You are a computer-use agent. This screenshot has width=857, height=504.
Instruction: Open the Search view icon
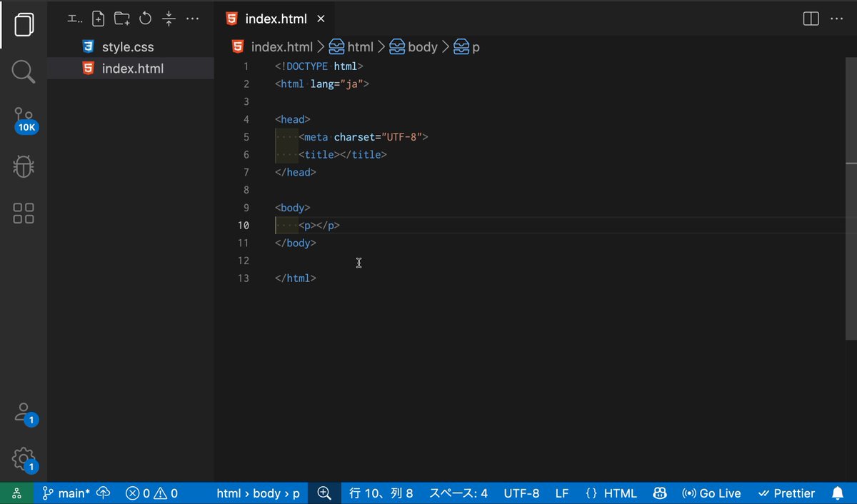tap(24, 71)
